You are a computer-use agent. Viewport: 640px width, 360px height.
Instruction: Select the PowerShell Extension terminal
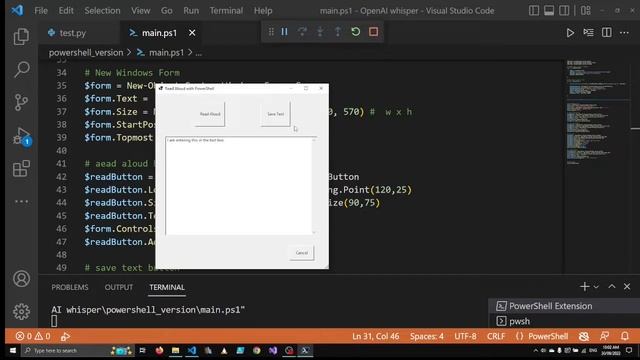(564, 306)
